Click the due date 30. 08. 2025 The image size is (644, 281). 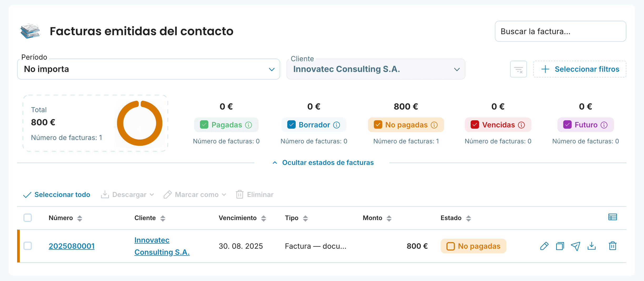coord(241,246)
